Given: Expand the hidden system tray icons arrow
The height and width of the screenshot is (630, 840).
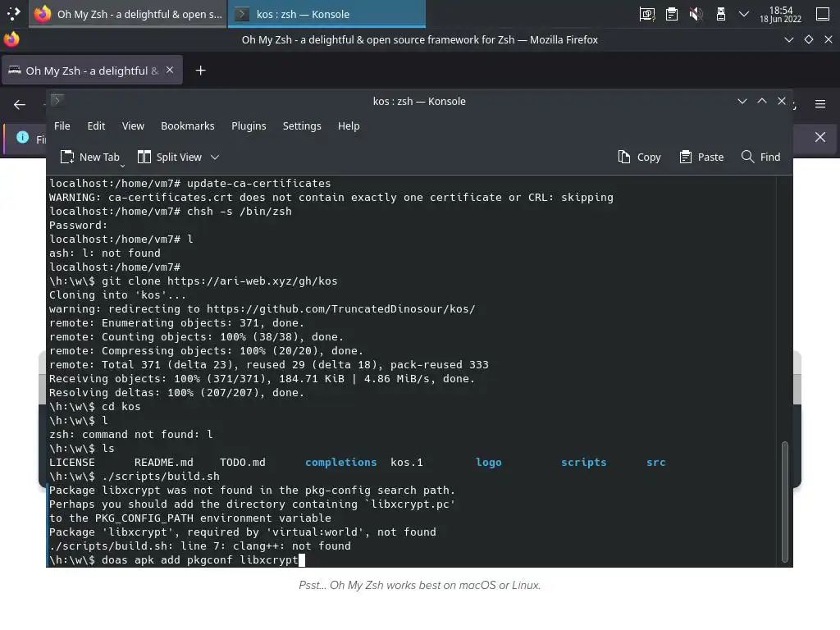Looking at the screenshot, I should pyautogui.click(x=743, y=14).
